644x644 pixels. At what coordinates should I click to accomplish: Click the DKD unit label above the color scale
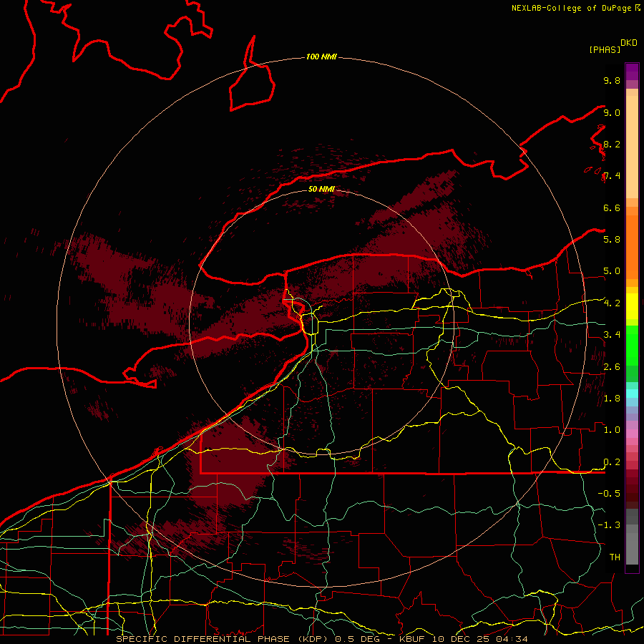pos(629,43)
